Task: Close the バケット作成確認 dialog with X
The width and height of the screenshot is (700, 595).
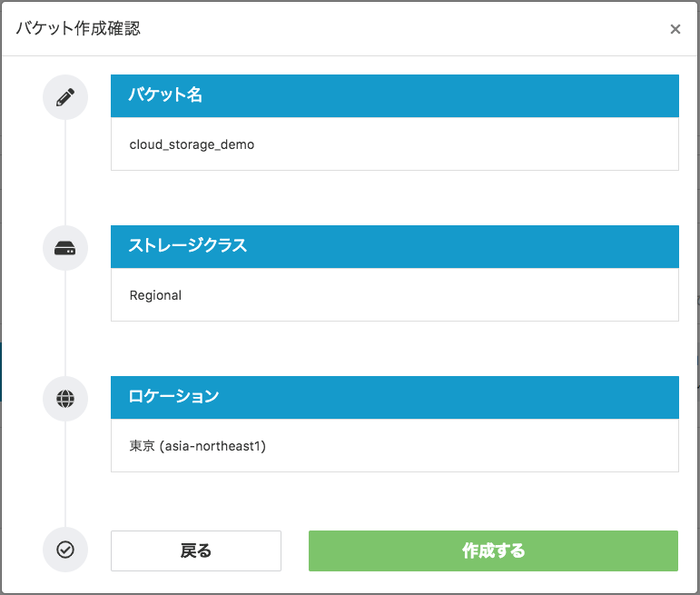Action: tap(675, 29)
